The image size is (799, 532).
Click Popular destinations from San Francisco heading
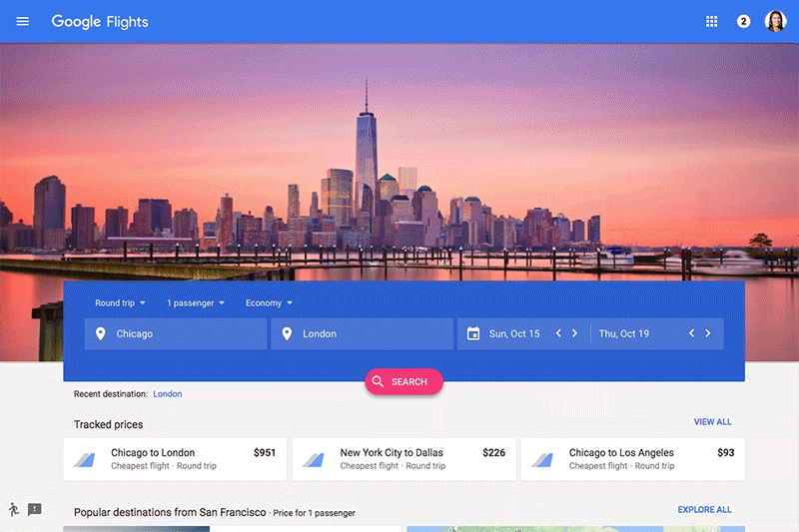170,512
